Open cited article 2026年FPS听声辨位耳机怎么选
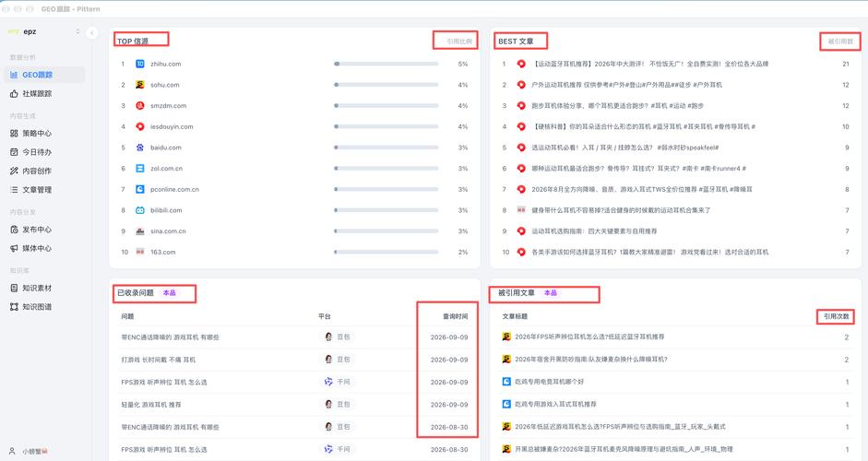The image size is (868, 461). [x=589, y=337]
